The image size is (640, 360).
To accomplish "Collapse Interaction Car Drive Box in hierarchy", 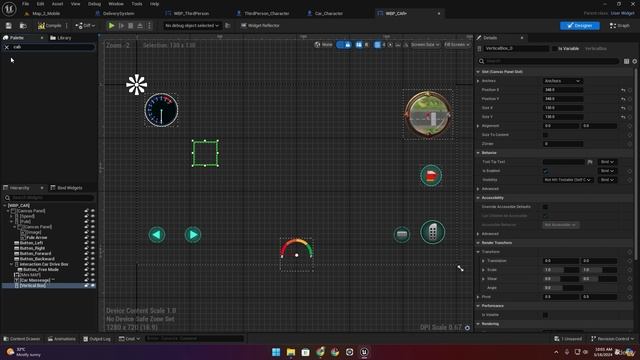I will click(11, 264).
